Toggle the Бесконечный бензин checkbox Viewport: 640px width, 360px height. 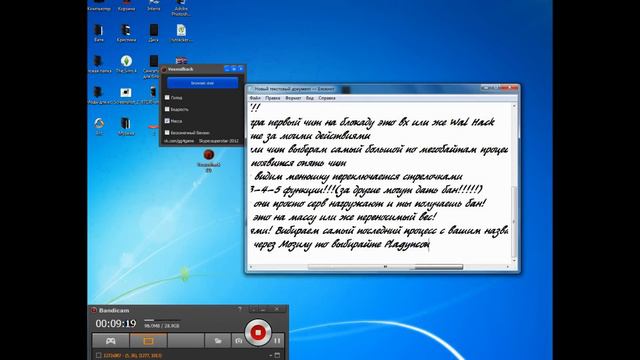pyautogui.click(x=167, y=132)
